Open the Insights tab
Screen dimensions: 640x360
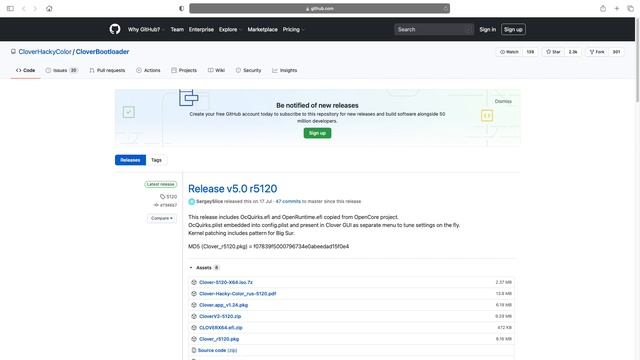pyautogui.click(x=284, y=70)
